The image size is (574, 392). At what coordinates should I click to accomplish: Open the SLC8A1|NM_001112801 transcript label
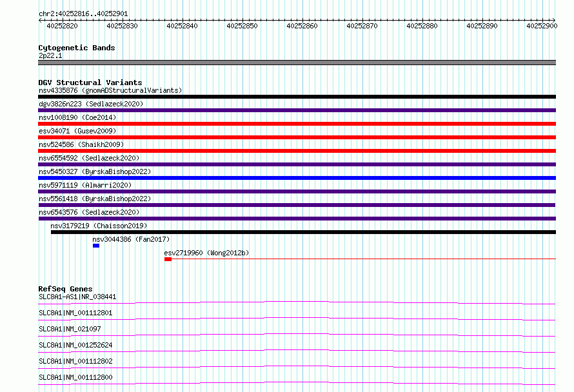75,313
